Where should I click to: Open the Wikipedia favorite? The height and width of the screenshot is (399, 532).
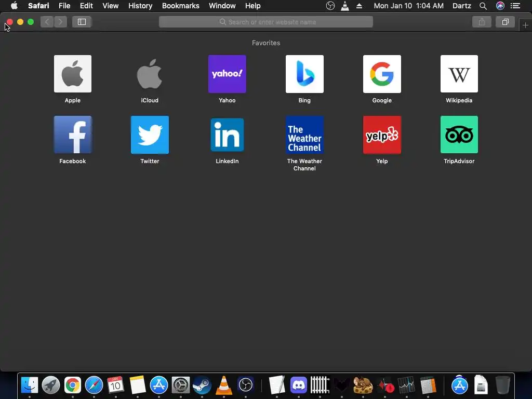click(x=459, y=74)
